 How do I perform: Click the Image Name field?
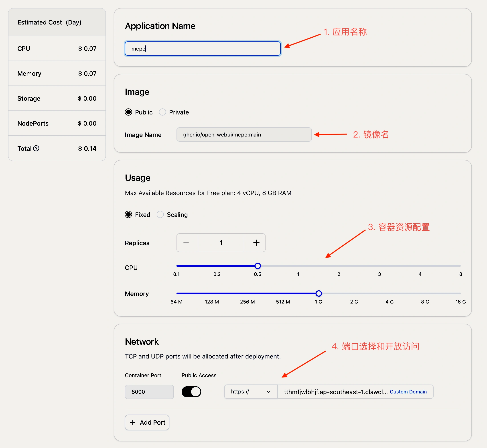pos(243,134)
